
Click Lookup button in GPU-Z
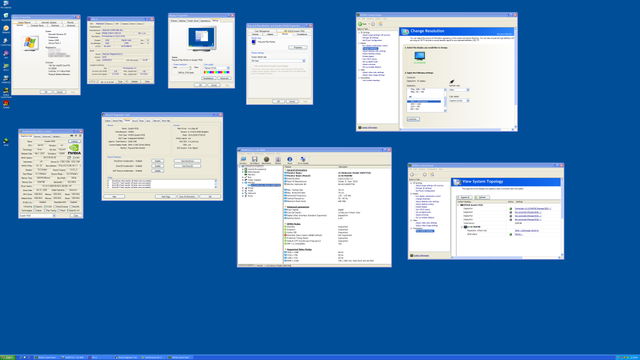pyautogui.click(x=74, y=141)
